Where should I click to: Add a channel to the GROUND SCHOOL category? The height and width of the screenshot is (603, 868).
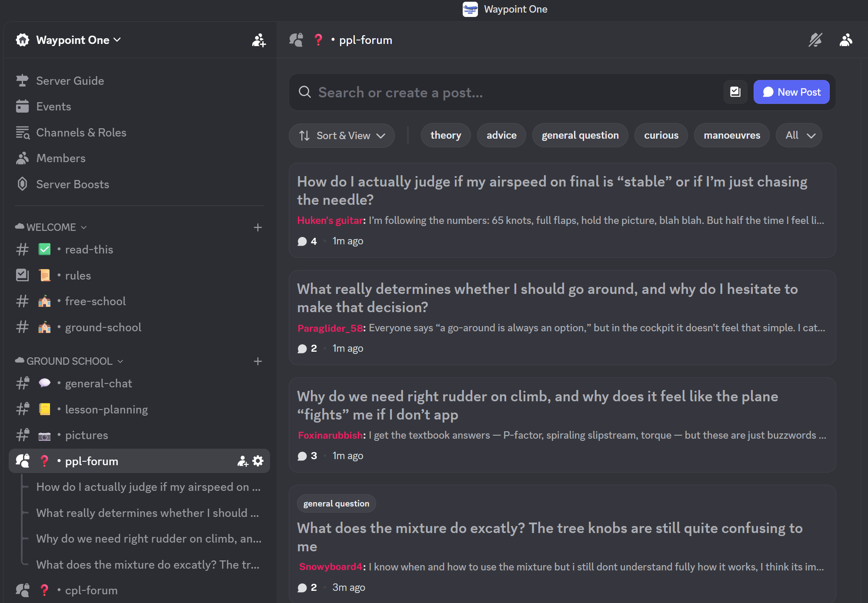click(x=257, y=361)
